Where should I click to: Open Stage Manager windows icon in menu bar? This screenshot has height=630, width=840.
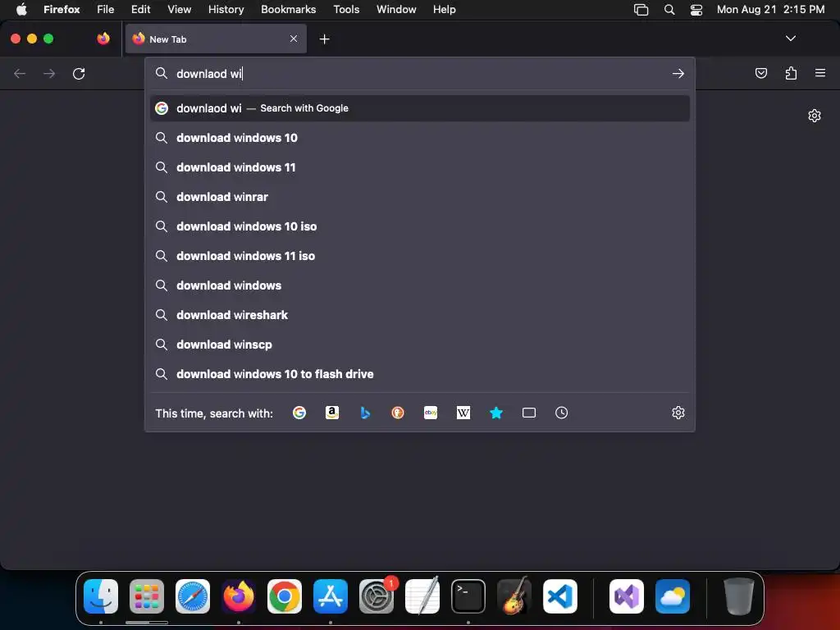[x=641, y=10]
